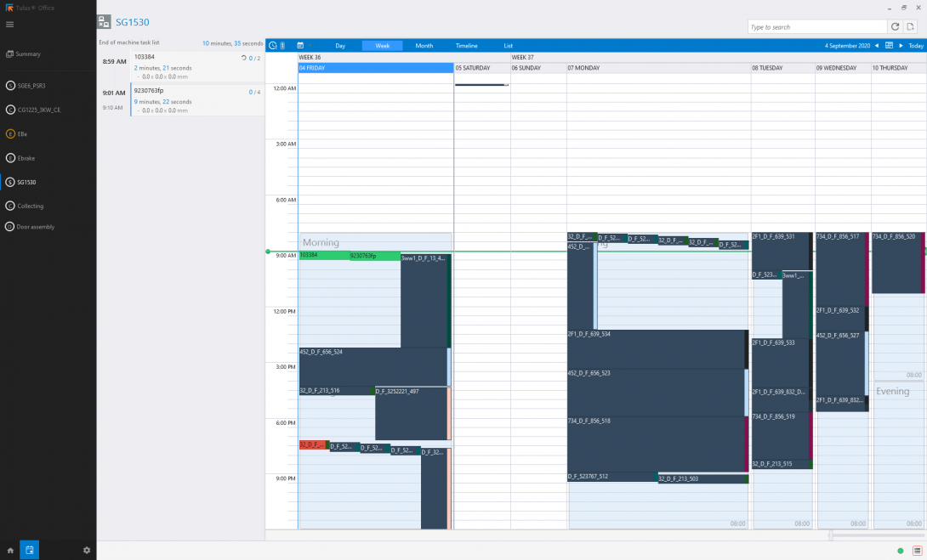The image size is (927, 560).
Task: Advance to next week with right arrow
Action: (901, 46)
